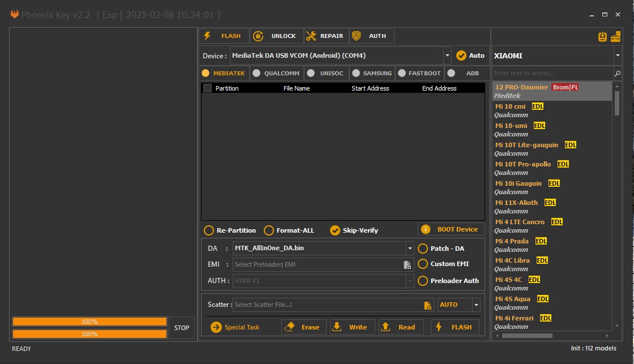Click the download icon above brand list

[602, 37]
